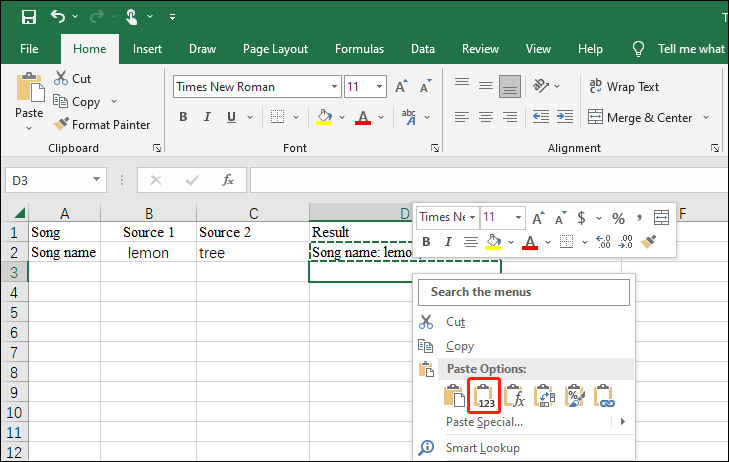Apply red font color from ribbon
The width and height of the screenshot is (729, 462).
tap(363, 117)
